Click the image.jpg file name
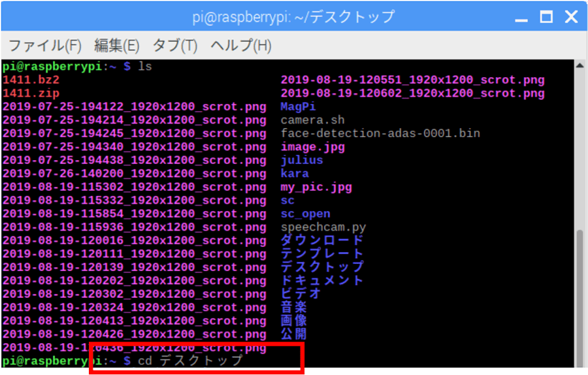 click(313, 147)
